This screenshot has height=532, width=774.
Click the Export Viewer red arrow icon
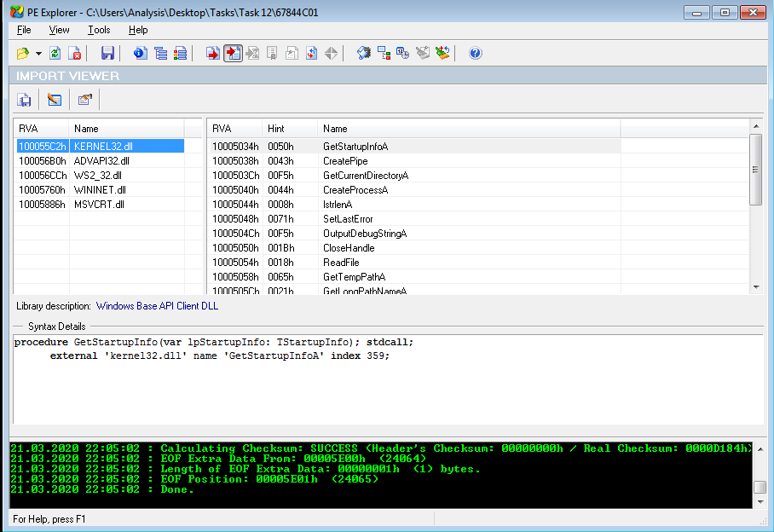click(212, 54)
